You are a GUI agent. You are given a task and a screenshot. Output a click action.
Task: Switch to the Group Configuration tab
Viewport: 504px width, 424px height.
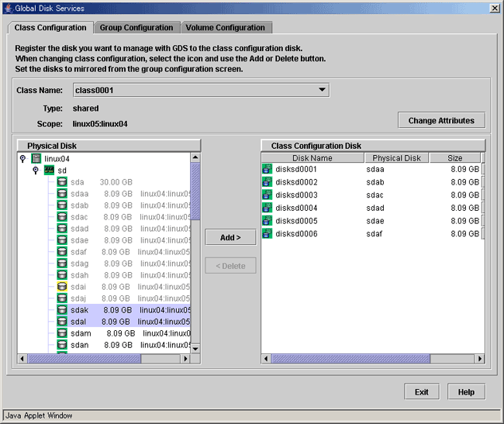coord(136,28)
